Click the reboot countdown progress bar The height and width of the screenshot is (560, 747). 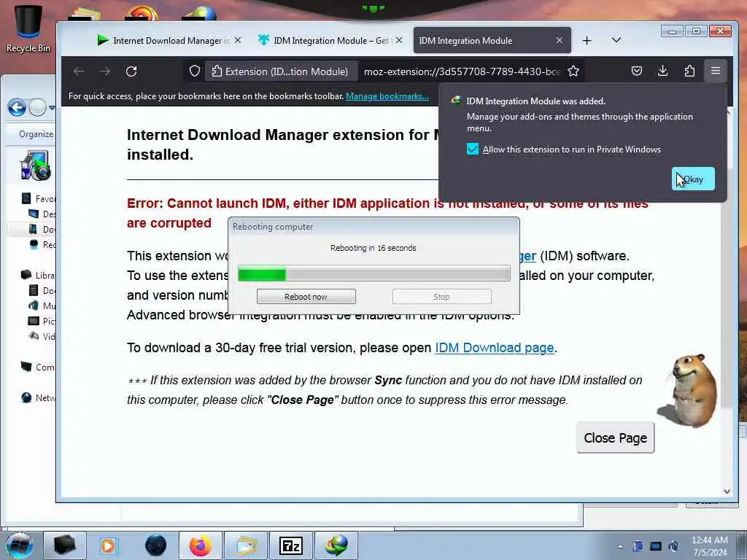[374, 274]
